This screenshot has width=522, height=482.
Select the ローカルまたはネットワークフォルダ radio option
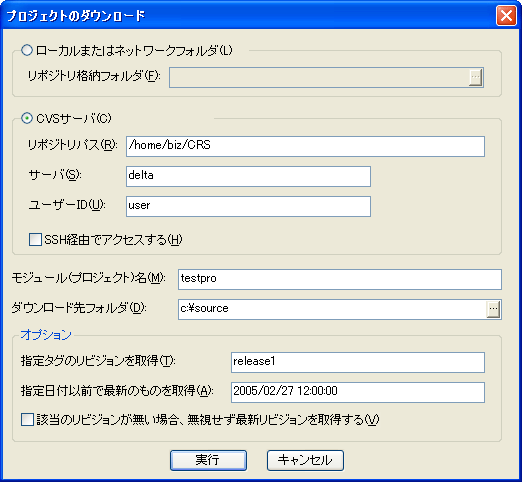pyautogui.click(x=27, y=50)
